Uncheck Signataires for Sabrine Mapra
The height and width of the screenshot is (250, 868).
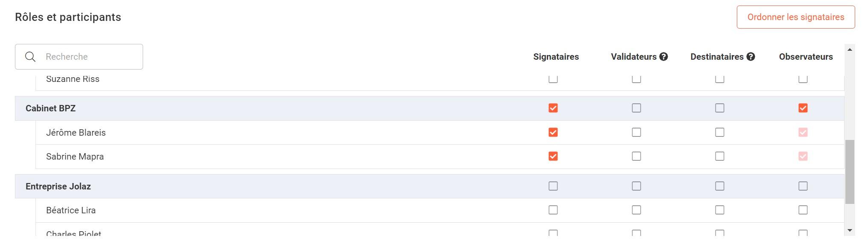(553, 156)
